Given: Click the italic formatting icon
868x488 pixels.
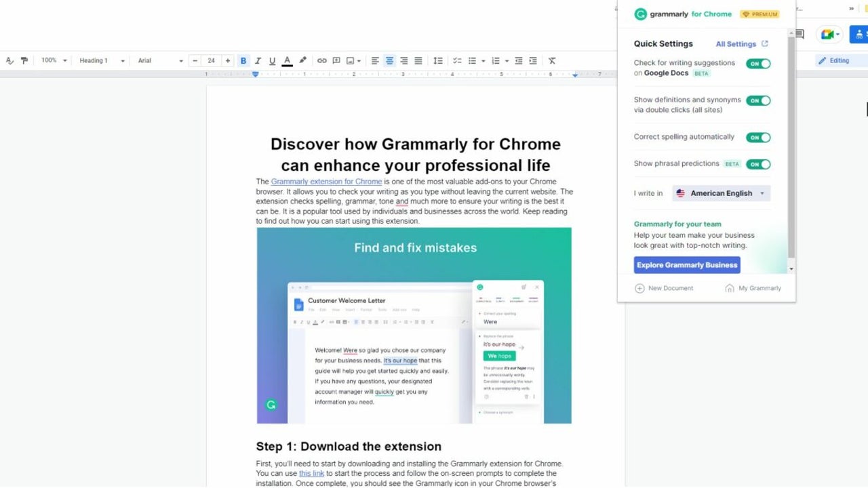Looking at the screenshot, I should click(258, 61).
